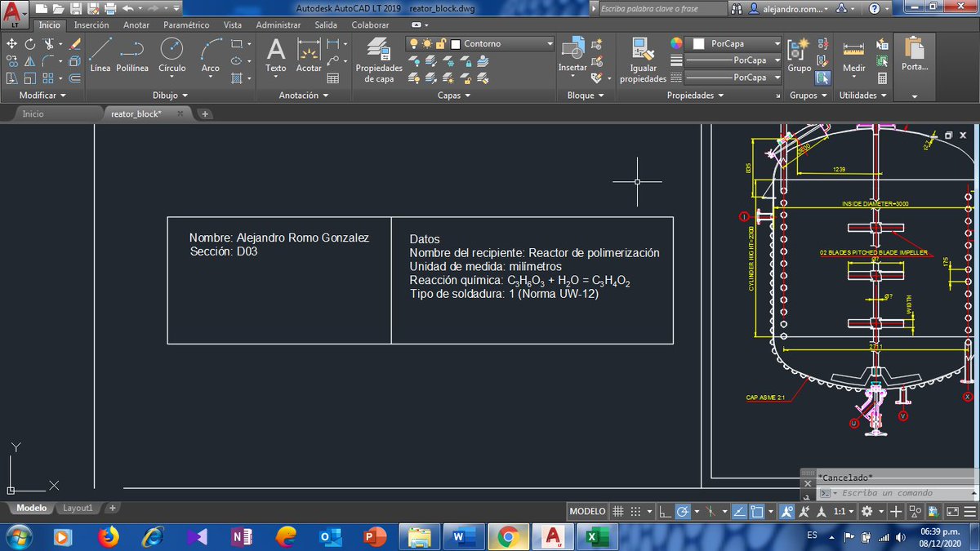Click the new drawing tab plus button
The width and height of the screenshot is (980, 551).
tap(205, 114)
